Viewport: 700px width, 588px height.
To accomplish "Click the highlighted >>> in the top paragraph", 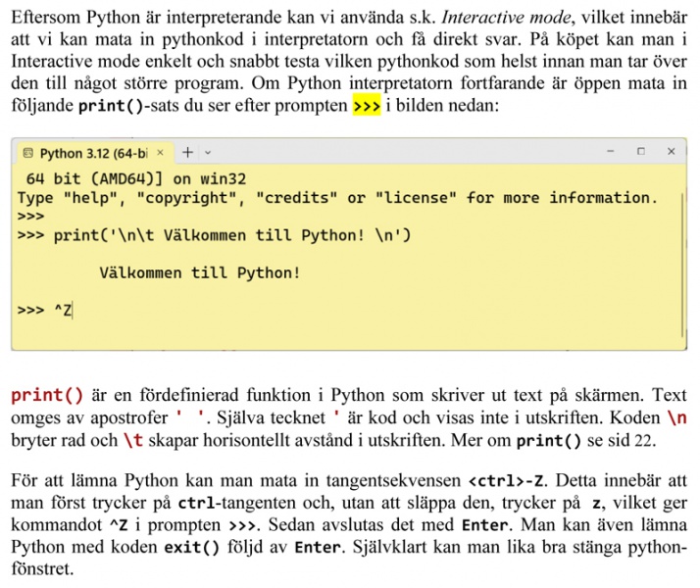I will click(366, 105).
